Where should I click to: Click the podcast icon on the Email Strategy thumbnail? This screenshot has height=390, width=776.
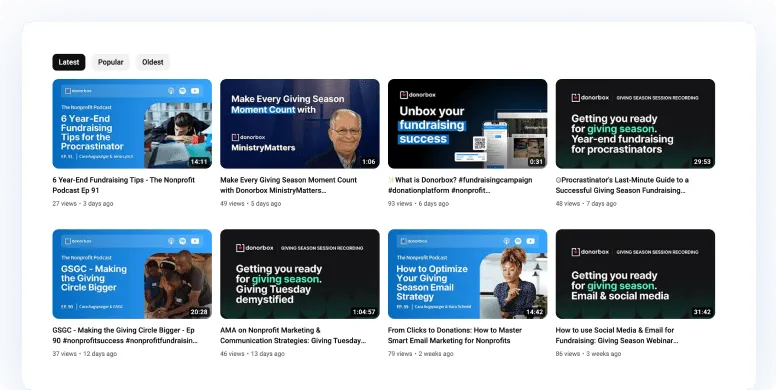506,241
